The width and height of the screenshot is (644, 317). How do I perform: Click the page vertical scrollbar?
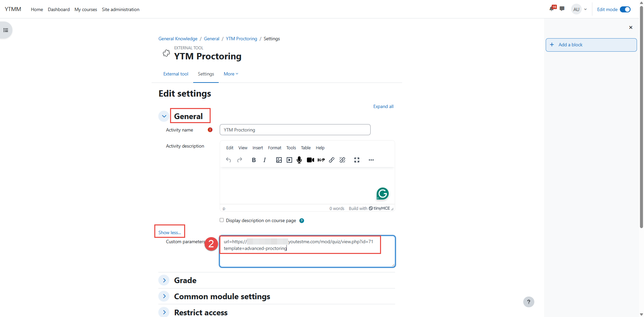pyautogui.click(x=641, y=117)
